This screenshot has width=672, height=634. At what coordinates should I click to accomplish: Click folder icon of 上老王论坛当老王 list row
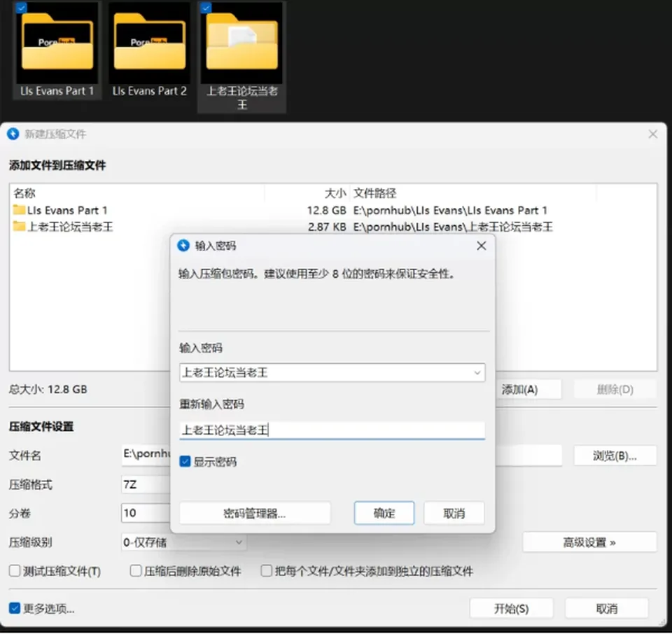[x=19, y=226]
